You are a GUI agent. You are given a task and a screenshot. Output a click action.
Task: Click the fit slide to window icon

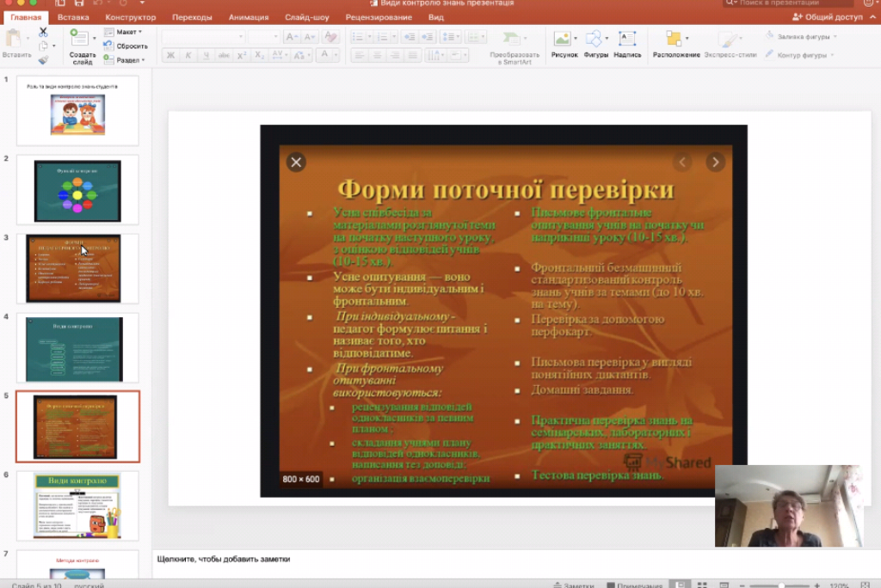(x=865, y=585)
